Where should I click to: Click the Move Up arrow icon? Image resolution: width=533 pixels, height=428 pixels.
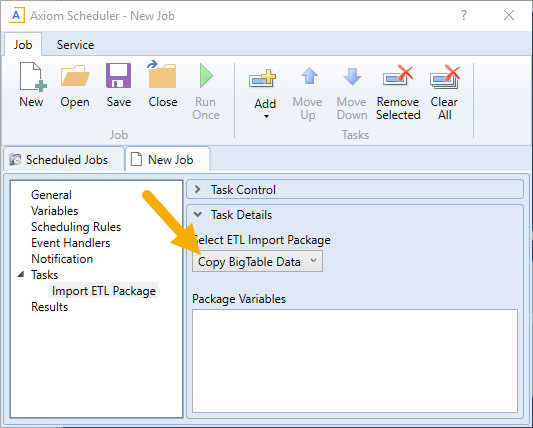coord(309,75)
